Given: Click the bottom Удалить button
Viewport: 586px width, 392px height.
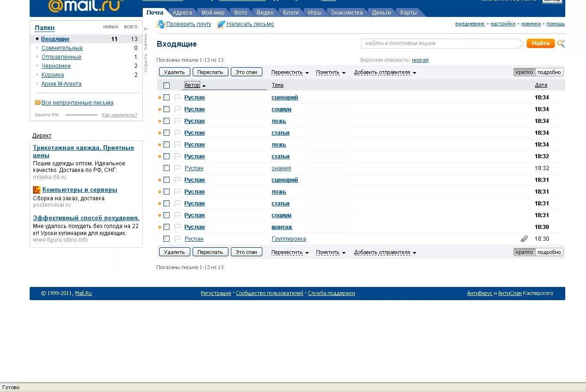Looking at the screenshot, I should click(x=175, y=252).
